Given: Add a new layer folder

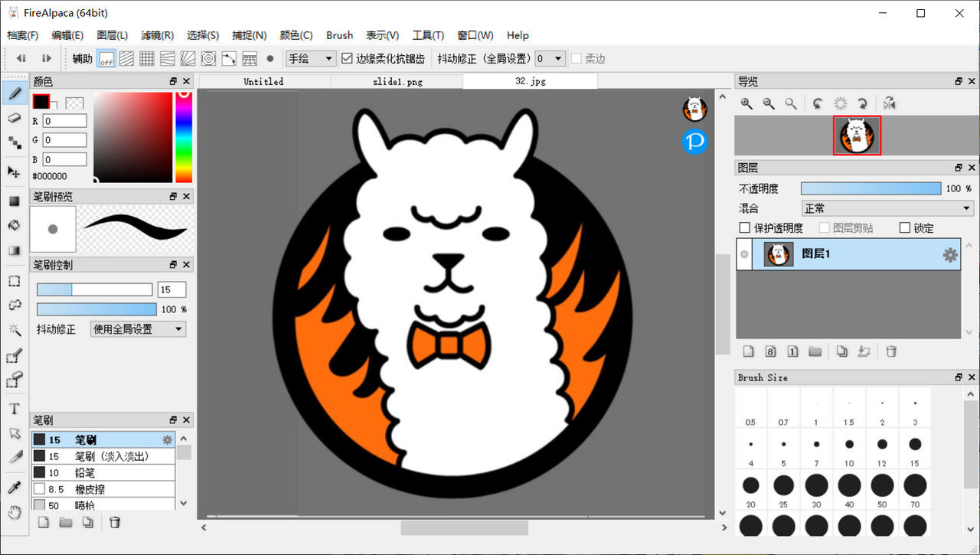Looking at the screenshot, I should pyautogui.click(x=815, y=351).
